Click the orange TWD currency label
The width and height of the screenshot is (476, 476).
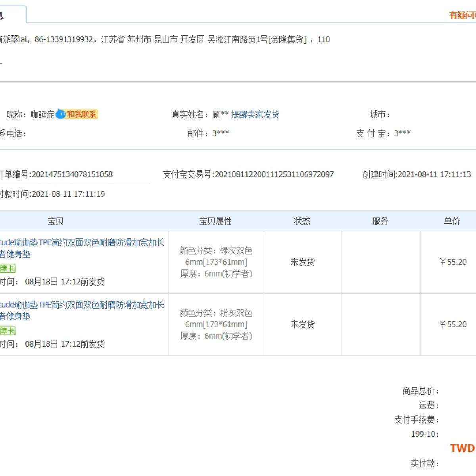462,448
